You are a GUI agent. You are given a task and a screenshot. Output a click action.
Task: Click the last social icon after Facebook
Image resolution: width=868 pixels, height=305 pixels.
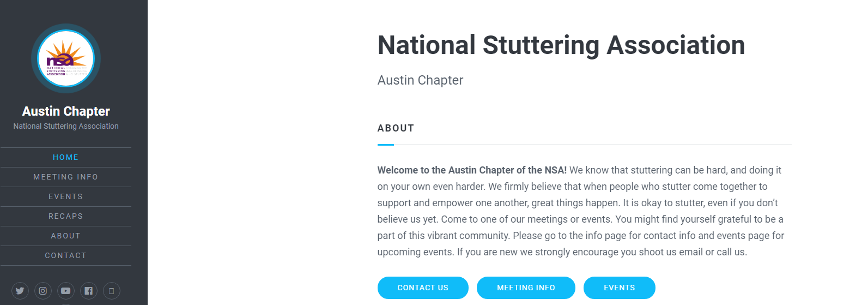(112, 291)
